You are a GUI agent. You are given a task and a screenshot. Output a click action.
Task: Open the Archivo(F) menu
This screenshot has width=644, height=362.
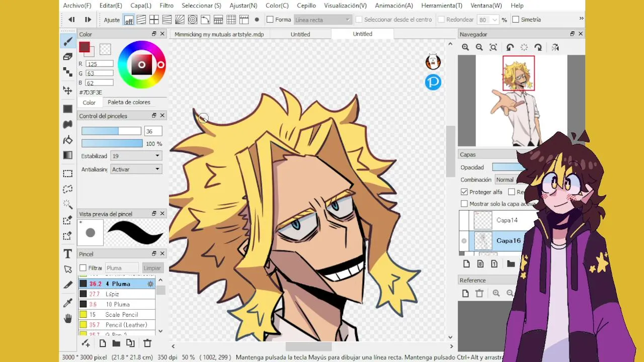pyautogui.click(x=77, y=6)
